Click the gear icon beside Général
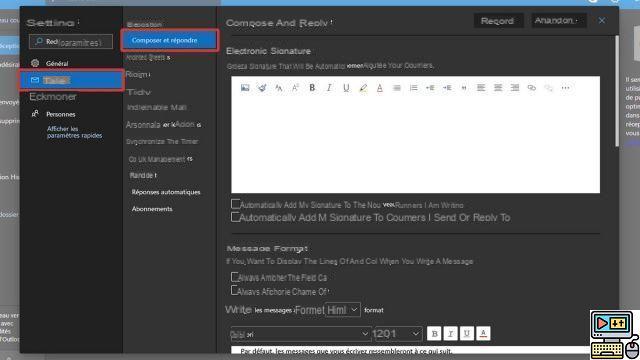 [35, 63]
